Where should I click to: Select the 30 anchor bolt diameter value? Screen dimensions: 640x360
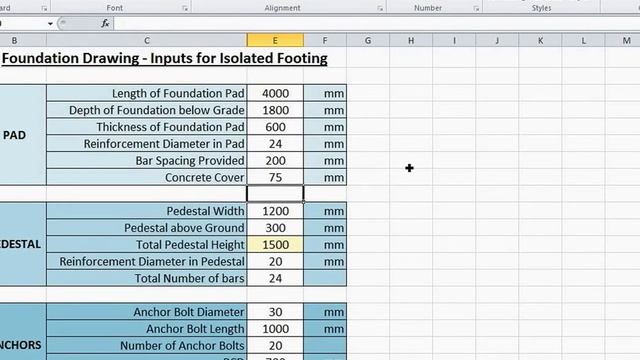pos(275,312)
